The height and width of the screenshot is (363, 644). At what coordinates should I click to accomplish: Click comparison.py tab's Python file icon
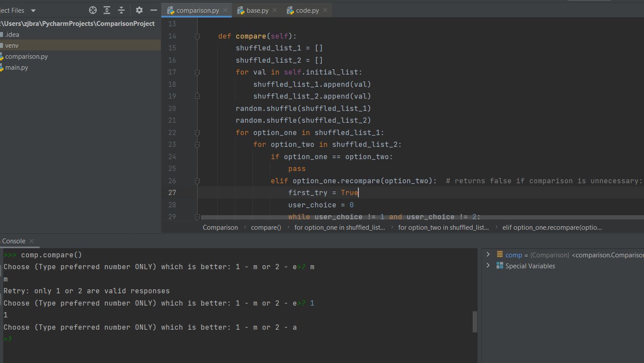coord(171,11)
